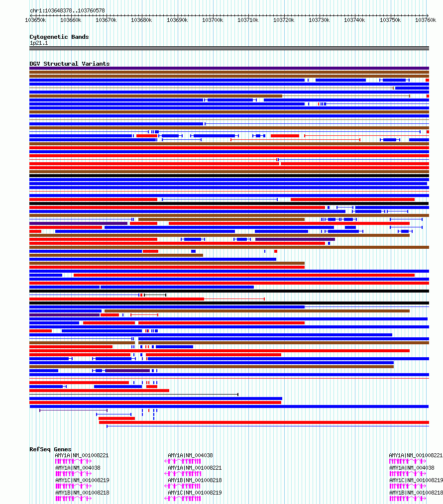
Task: Click the 103710k ruler tick label
Action: tap(248, 20)
